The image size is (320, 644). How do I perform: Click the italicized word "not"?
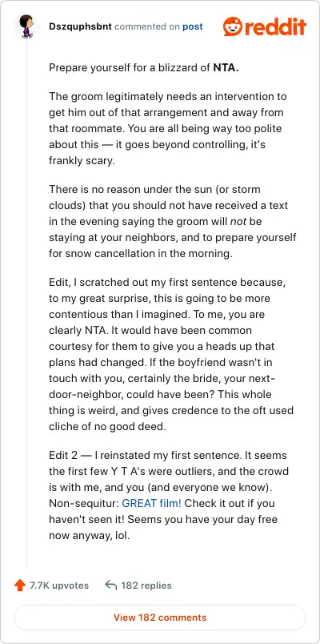237,222
